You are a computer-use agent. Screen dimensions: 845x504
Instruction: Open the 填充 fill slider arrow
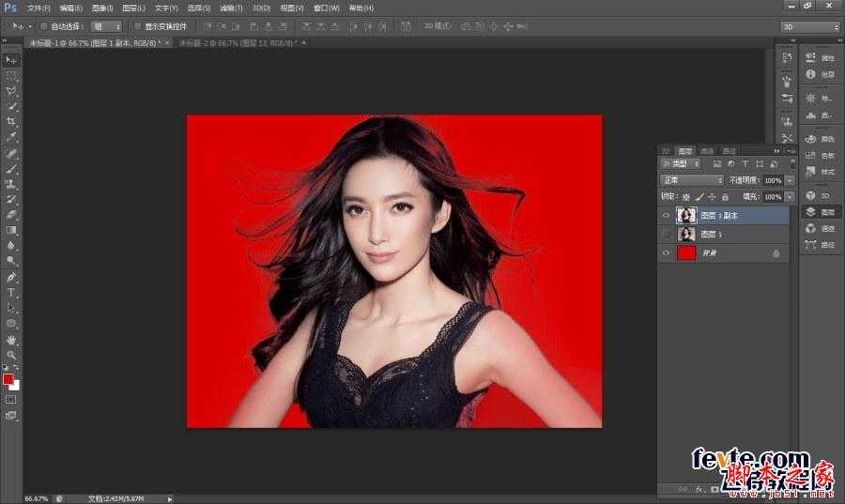pos(790,197)
